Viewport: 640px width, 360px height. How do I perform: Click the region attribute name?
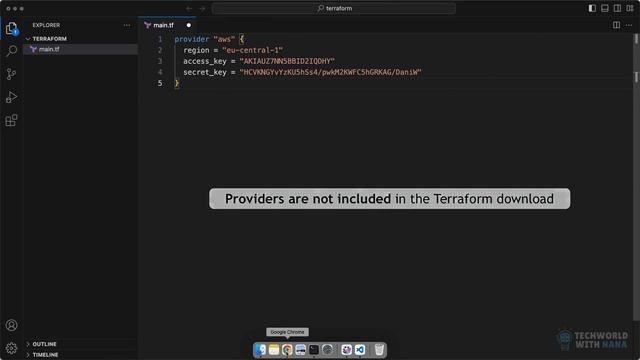(x=196, y=50)
